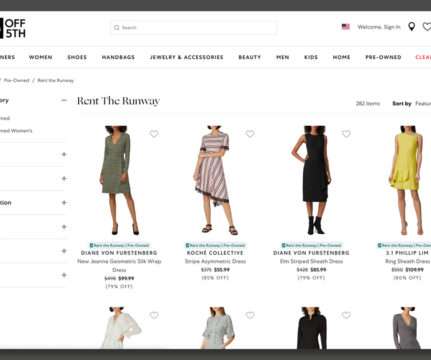Screen dimensions: 431x360
Task: Favorite the black long-sleeve dress in the second row
Action: (346, 315)
